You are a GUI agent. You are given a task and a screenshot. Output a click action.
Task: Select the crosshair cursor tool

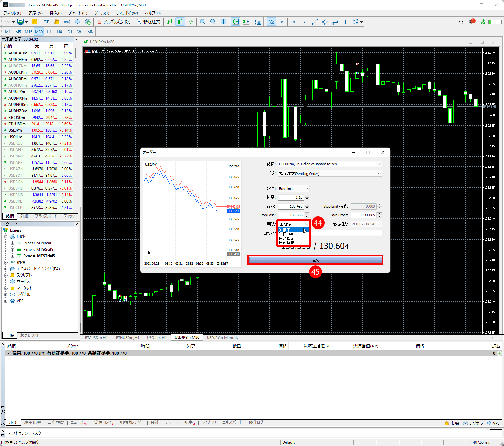282,22
